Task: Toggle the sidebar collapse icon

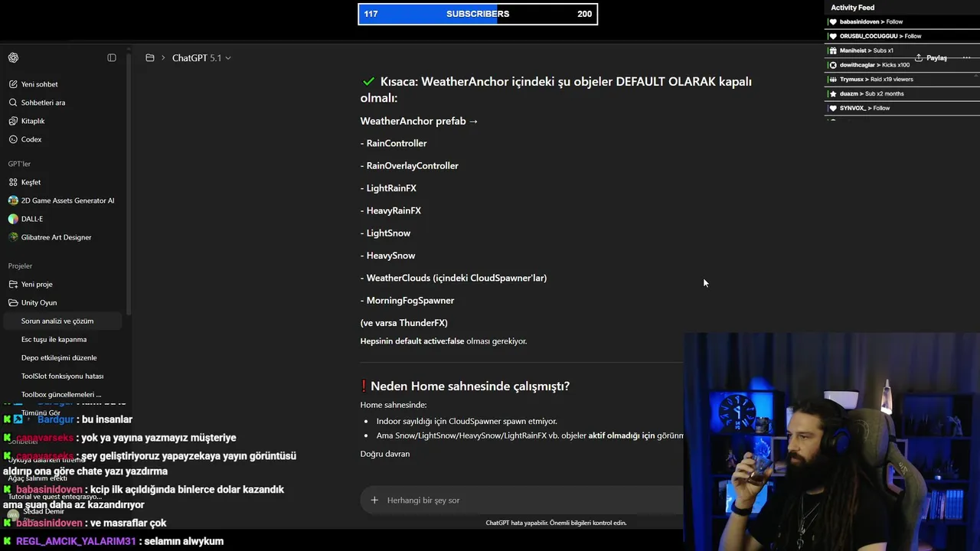Action: (x=112, y=58)
